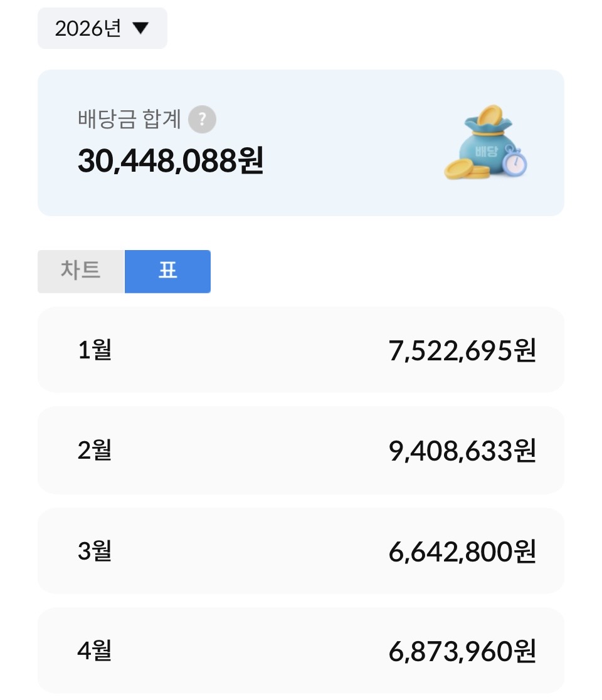Screen dimensions: 602x700
Task: Click the 7,522,695원 January amount
Action: (462, 350)
